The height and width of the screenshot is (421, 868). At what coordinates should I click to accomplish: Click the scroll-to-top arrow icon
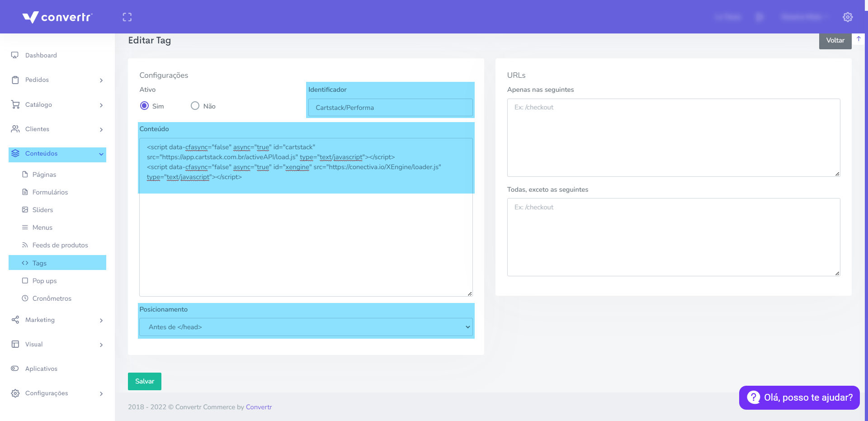click(859, 39)
